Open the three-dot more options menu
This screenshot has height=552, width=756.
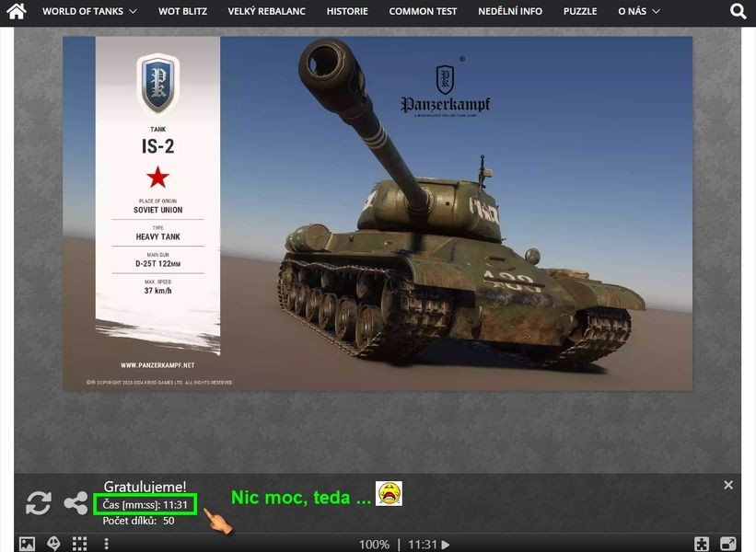106,544
